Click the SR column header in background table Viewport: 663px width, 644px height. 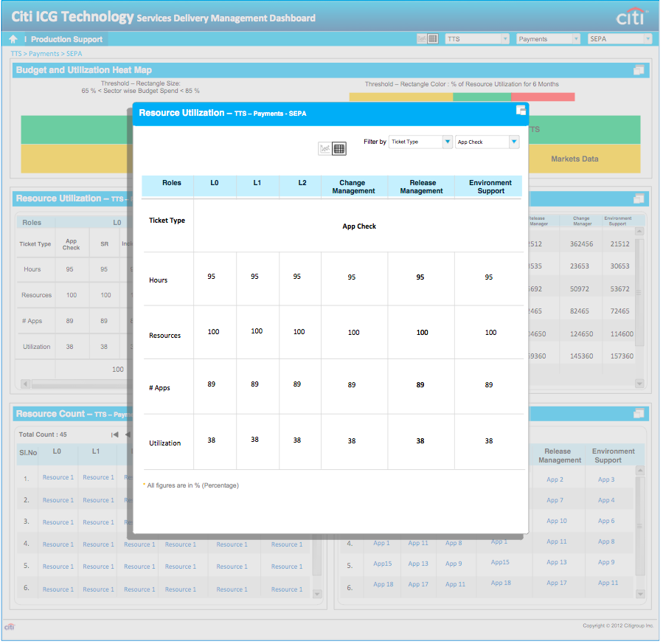(x=105, y=244)
